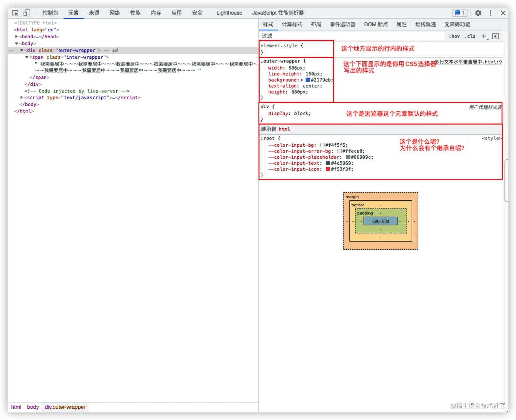Toggle the computed styles sidebar icon
Viewport: 516px width, 420px height.
pyautogui.click(x=496, y=36)
